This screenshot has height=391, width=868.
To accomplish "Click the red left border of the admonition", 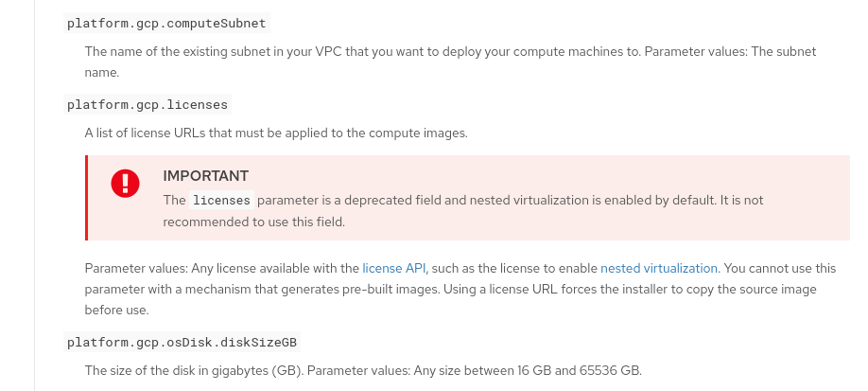I will pos(86,197).
